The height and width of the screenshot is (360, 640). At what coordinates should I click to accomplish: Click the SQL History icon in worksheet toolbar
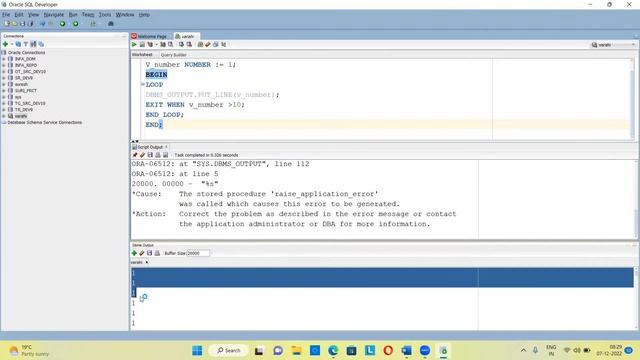[216, 44]
